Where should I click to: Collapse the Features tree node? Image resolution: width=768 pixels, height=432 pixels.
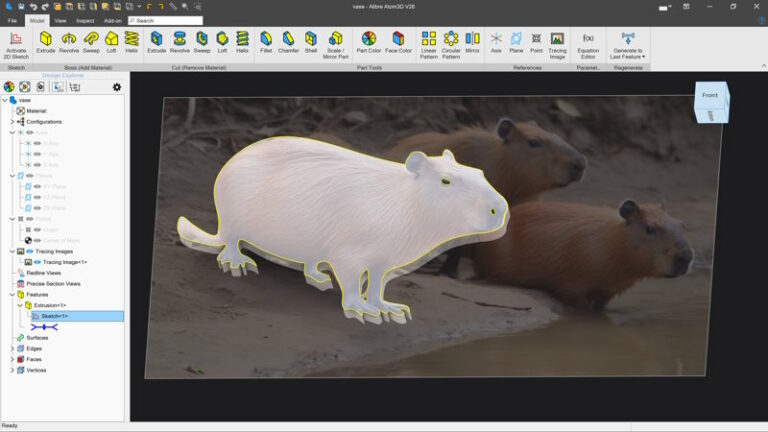[12, 294]
